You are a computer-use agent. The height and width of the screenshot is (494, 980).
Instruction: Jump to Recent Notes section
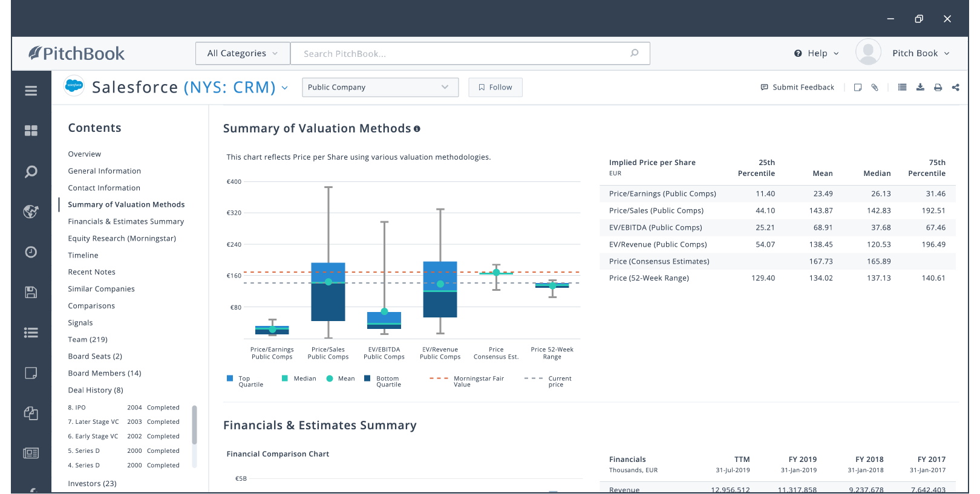click(x=91, y=272)
